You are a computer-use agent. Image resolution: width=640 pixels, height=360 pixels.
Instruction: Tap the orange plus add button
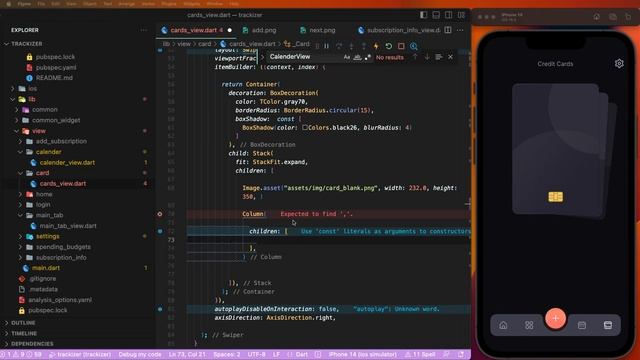point(555,318)
